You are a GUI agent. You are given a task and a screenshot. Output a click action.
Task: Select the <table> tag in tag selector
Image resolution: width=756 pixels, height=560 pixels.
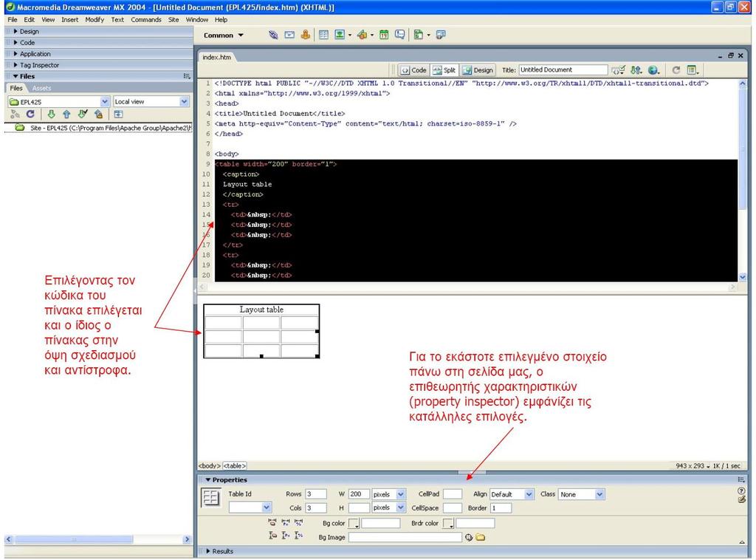(234, 466)
